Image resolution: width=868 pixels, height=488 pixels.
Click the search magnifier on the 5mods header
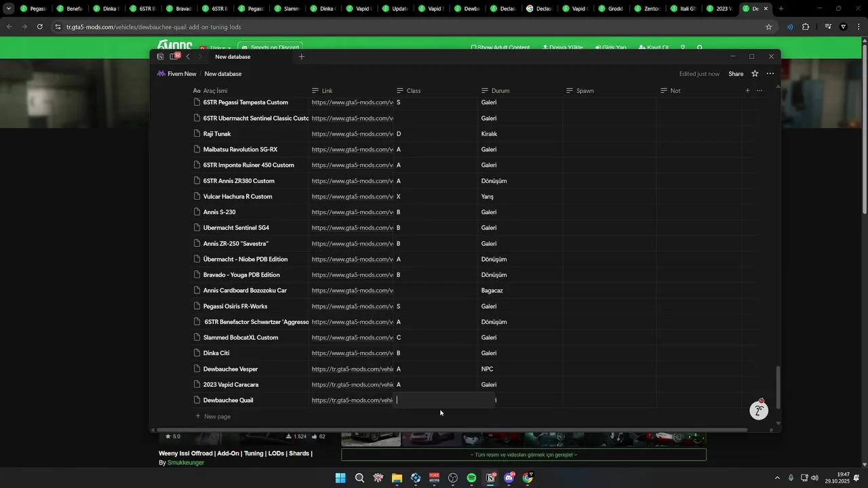pos(700,48)
